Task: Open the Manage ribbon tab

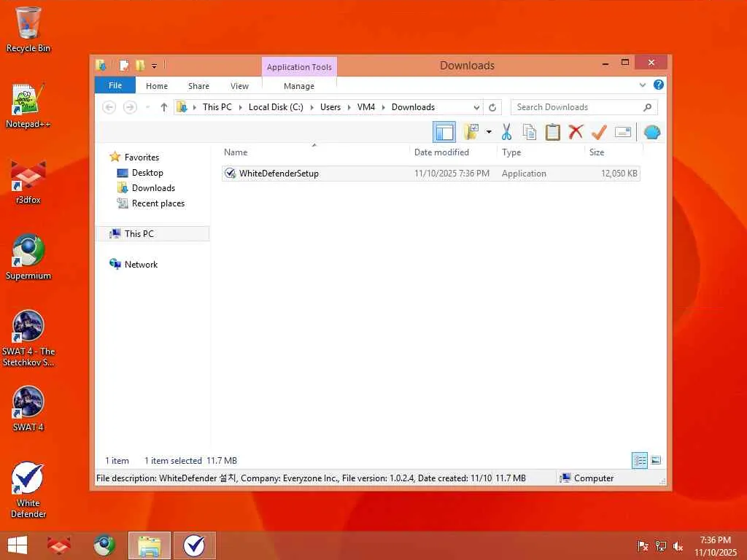Action: [298, 86]
